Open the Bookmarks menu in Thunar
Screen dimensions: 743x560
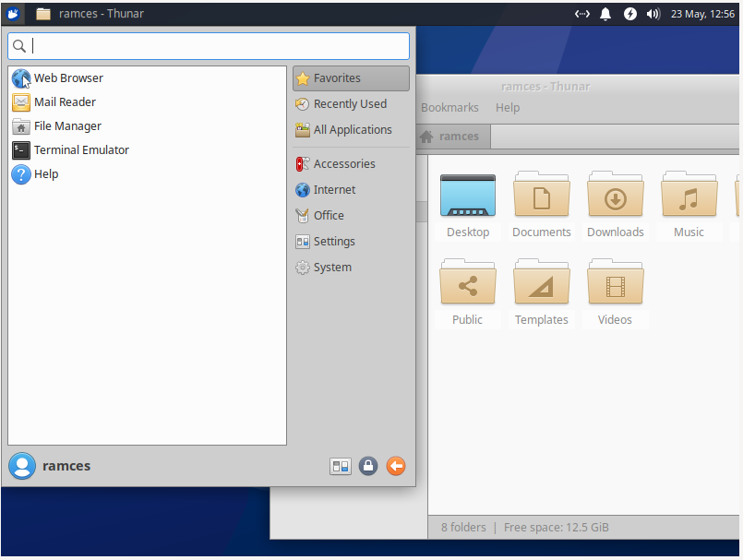(x=449, y=107)
